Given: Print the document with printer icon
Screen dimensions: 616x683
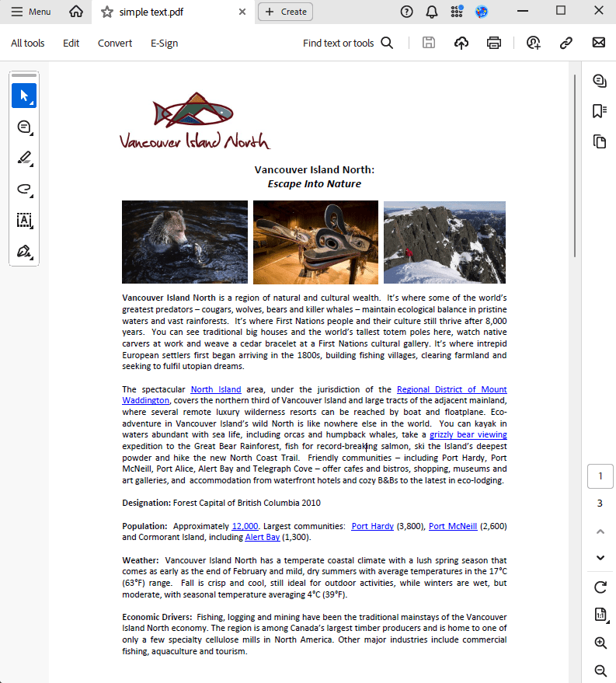Looking at the screenshot, I should (494, 43).
